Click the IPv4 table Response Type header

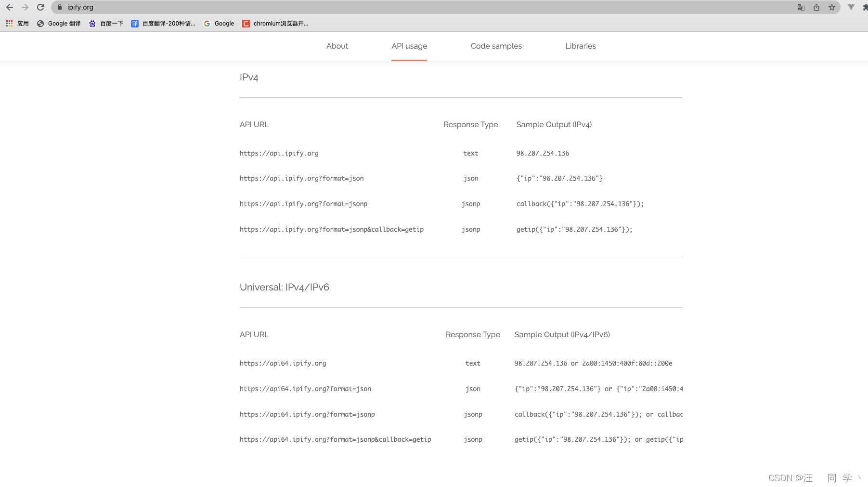[x=471, y=125]
